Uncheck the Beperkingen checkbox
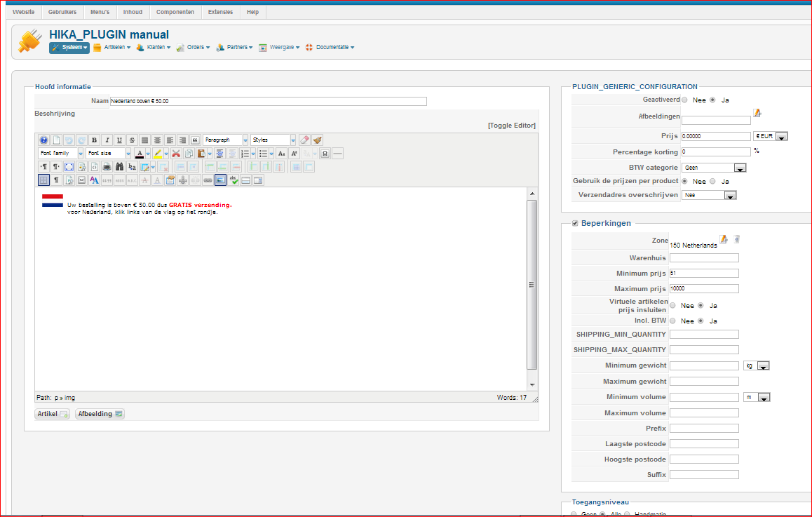This screenshot has width=812, height=517. (x=575, y=223)
